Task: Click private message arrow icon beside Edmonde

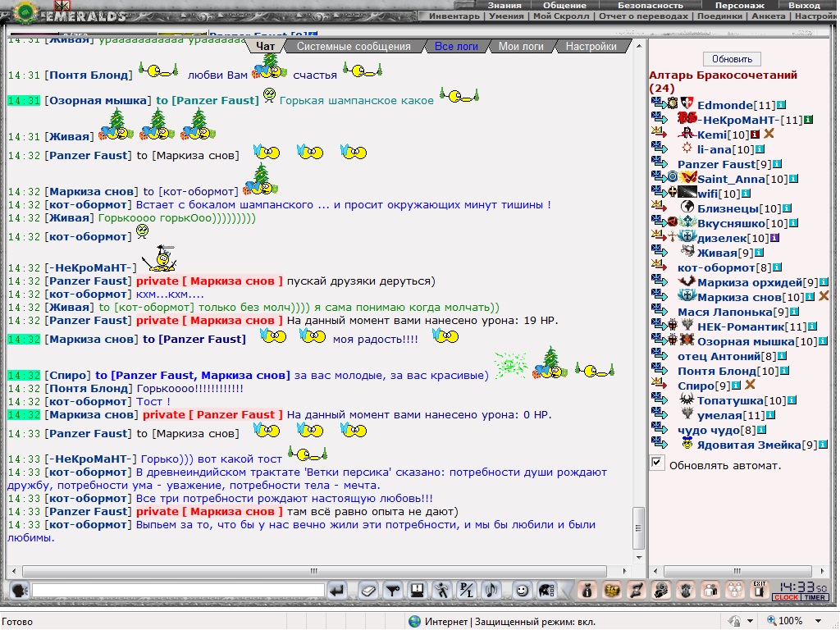Action: 659,103
